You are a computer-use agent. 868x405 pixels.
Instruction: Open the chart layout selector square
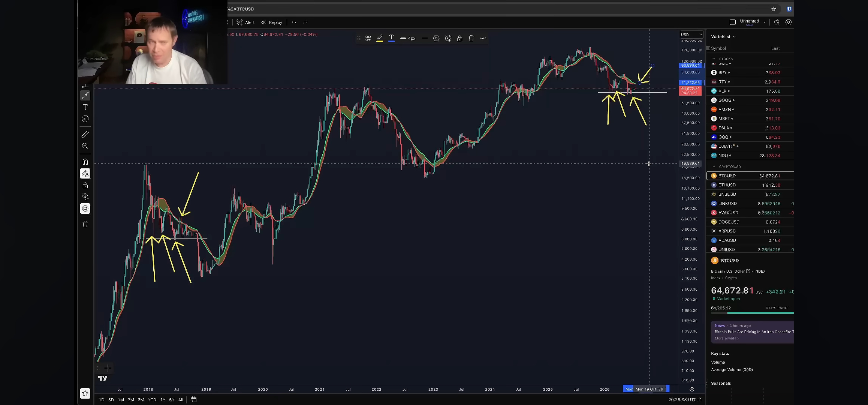(733, 22)
